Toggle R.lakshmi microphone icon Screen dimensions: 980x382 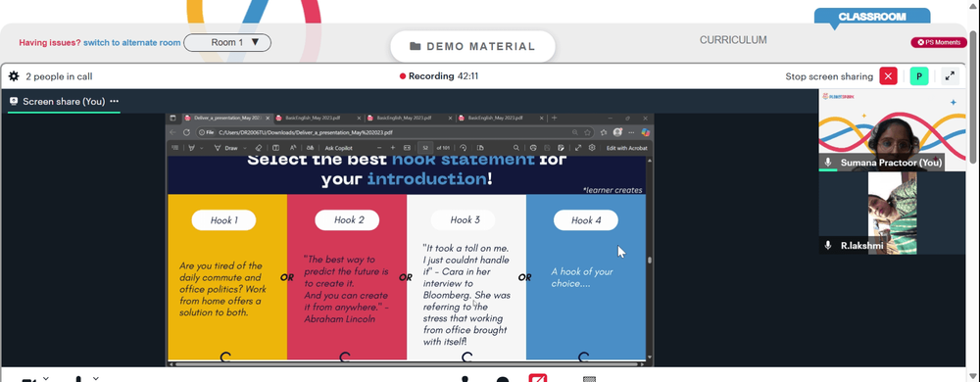pyautogui.click(x=828, y=245)
